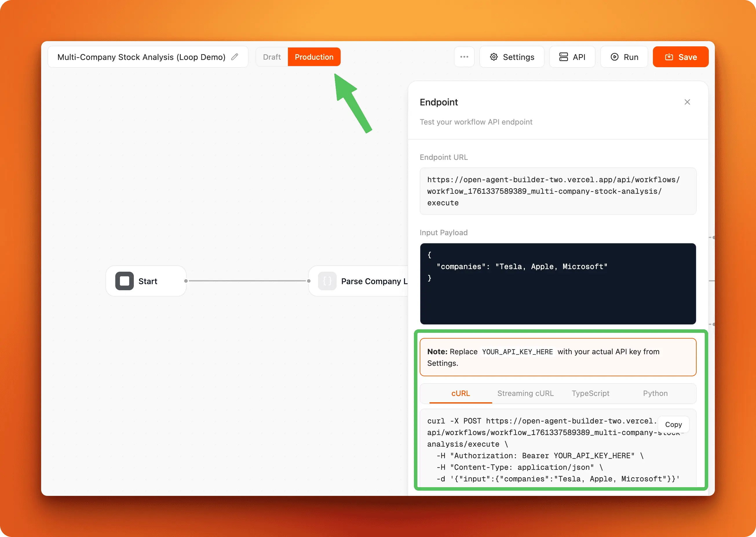Screen dimensions: 756x537
Task: Select the TypeScript code option
Action: [x=590, y=394]
